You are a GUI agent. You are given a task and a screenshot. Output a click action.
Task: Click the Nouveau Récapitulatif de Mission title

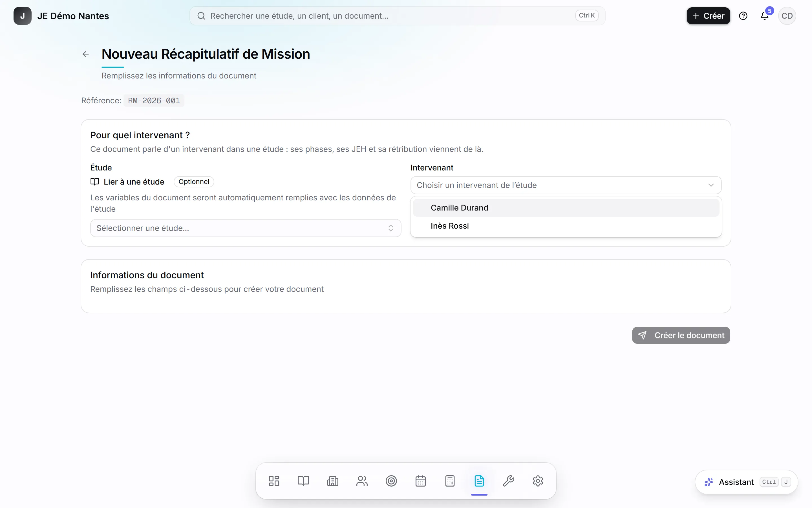(x=206, y=54)
